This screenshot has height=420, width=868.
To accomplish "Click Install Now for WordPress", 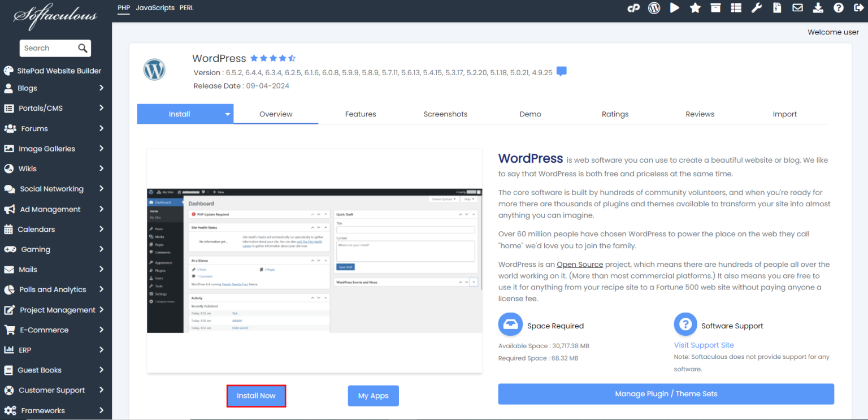I will pos(256,396).
